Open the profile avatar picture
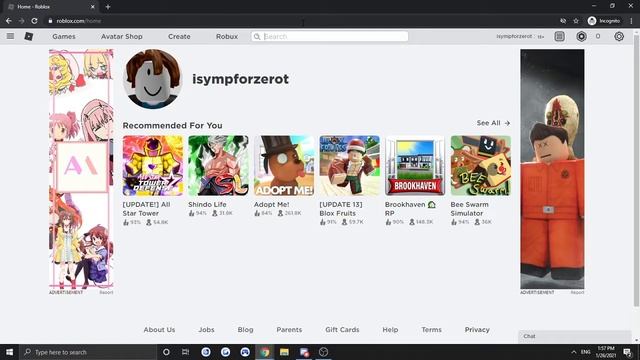 point(152,79)
